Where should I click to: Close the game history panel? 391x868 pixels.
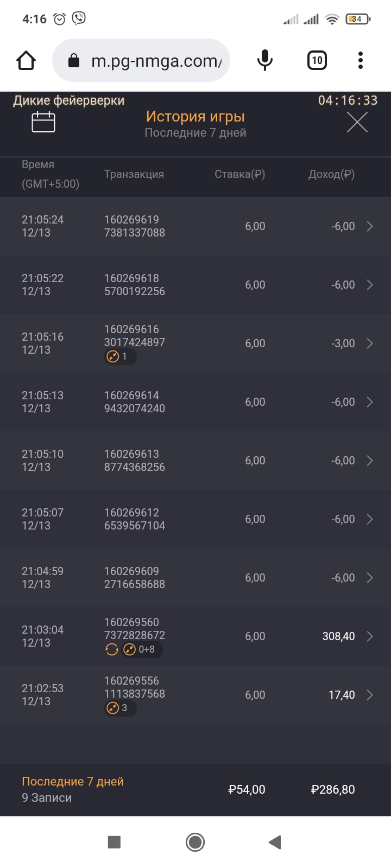point(357,123)
